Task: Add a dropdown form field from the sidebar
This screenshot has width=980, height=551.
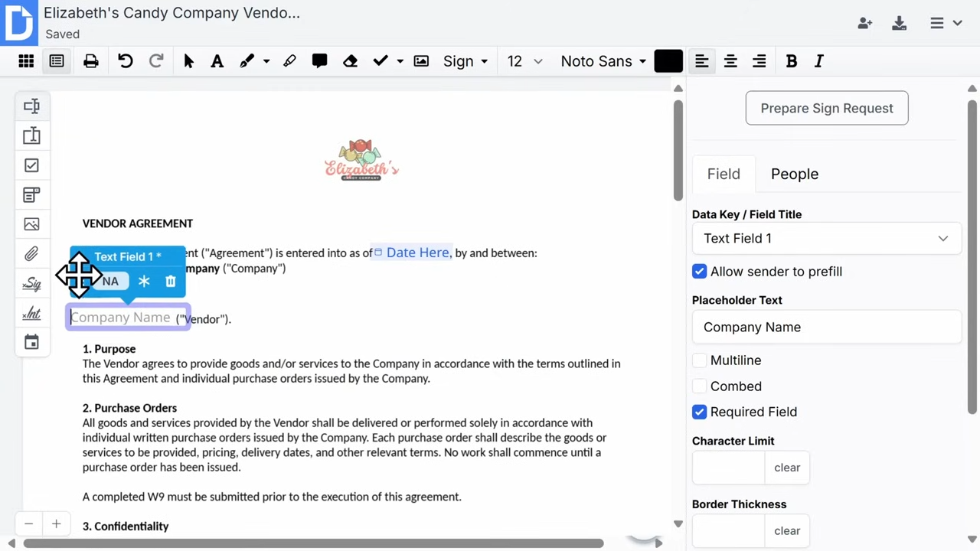Action: (31, 195)
